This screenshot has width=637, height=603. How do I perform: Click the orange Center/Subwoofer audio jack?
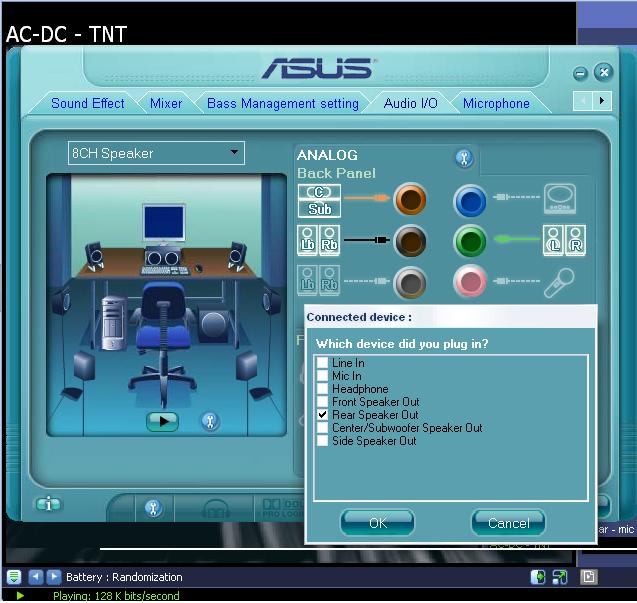coord(410,200)
